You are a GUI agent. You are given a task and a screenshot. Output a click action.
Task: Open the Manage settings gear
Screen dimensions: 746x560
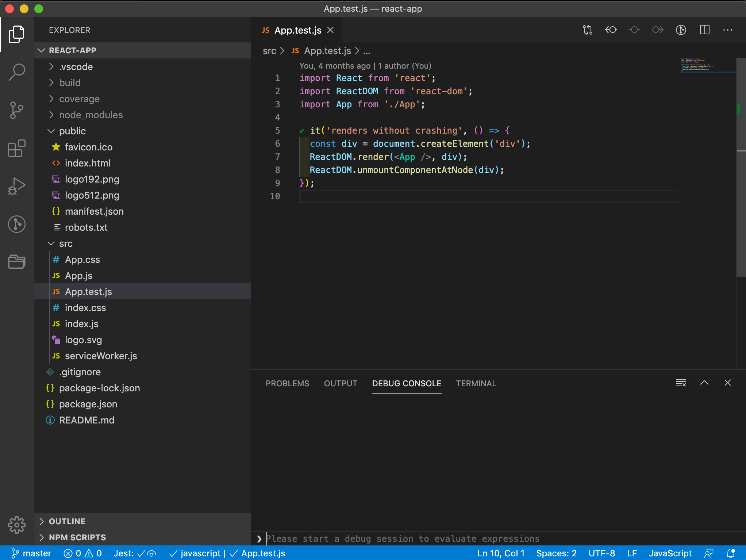point(16,525)
